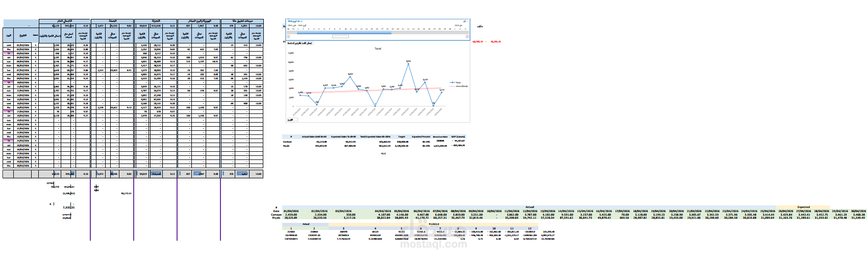Screen dimensions: 868x255
Task: Click the timeline slicer's left scroll arrow
Action: 288,36
